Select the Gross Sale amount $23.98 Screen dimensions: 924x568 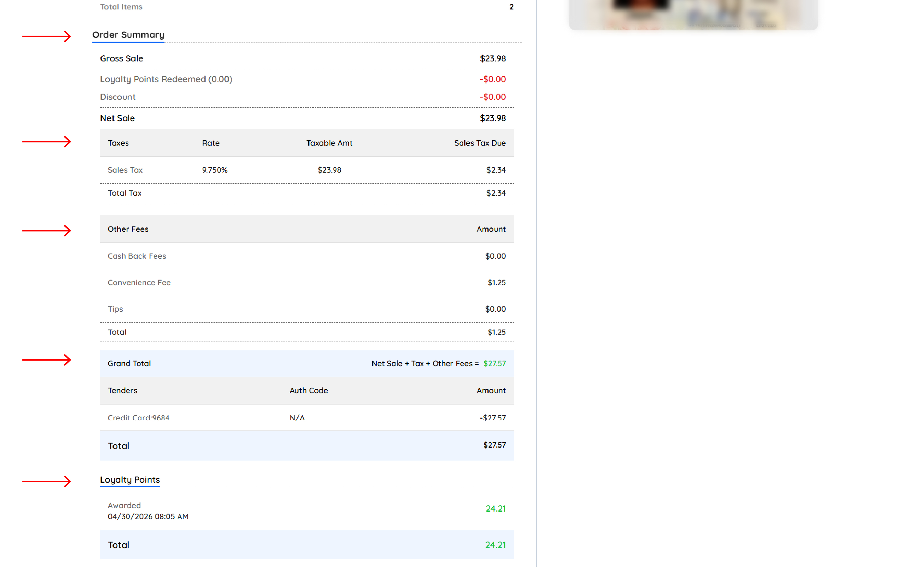point(492,59)
